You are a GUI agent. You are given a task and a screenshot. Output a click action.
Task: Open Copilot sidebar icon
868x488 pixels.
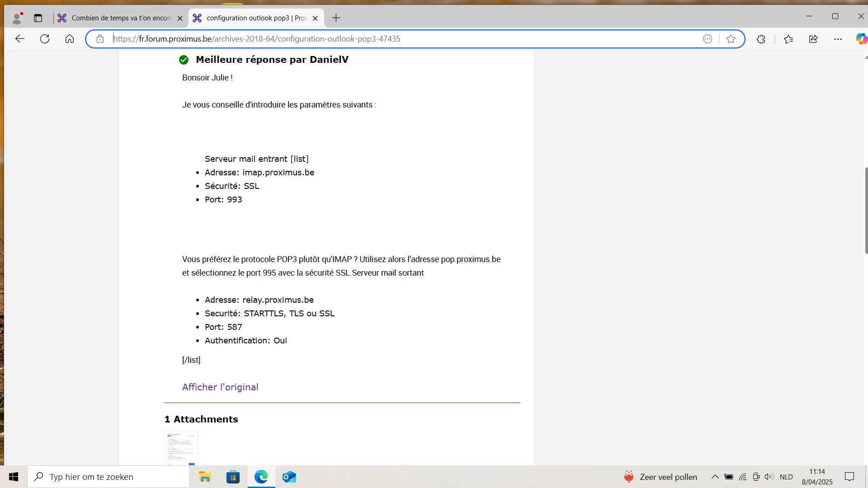coord(861,39)
